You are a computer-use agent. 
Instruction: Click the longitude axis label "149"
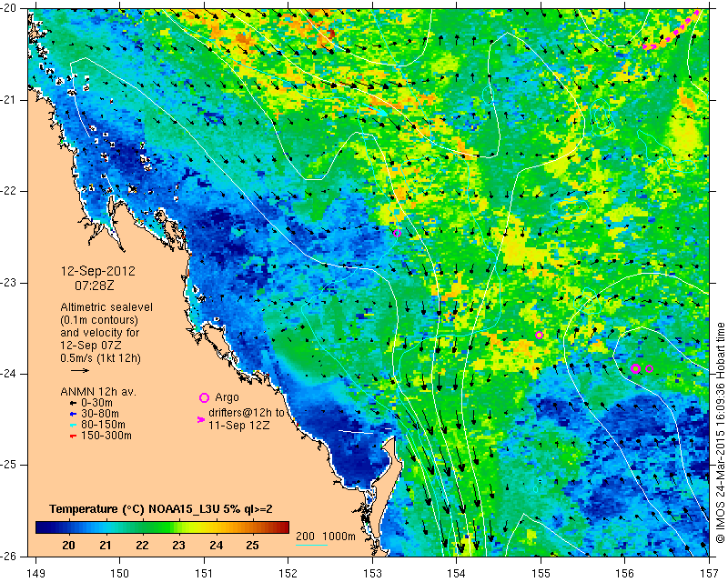point(35,574)
